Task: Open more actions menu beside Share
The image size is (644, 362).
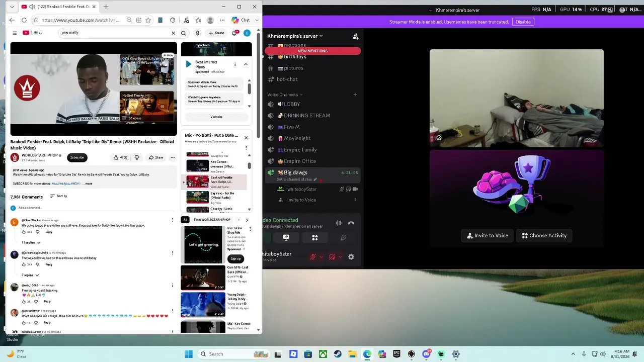Action: (173, 157)
